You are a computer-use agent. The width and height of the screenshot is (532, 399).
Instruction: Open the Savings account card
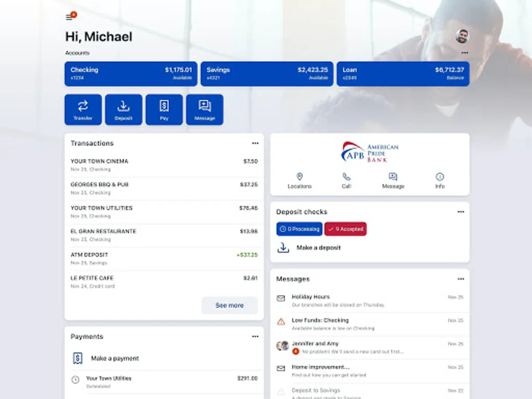[x=267, y=74]
